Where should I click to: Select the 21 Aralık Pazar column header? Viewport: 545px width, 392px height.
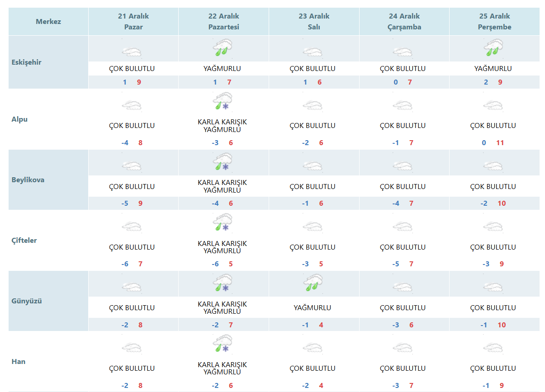click(x=133, y=21)
